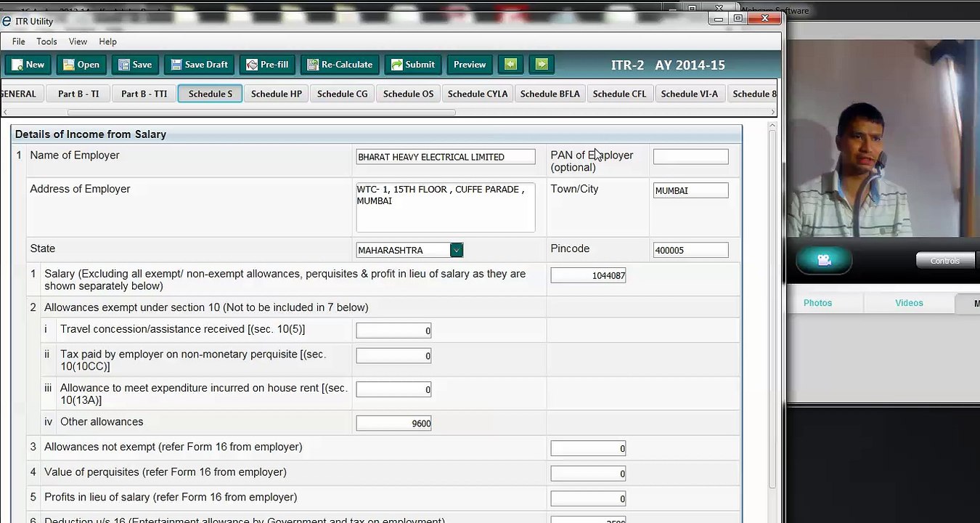Switch to Part B - TTI tab
The width and height of the screenshot is (980, 523).
click(144, 94)
